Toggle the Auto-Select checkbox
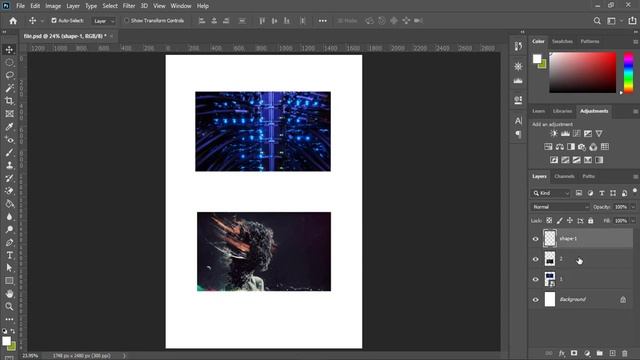The image size is (640, 360). (x=53, y=20)
